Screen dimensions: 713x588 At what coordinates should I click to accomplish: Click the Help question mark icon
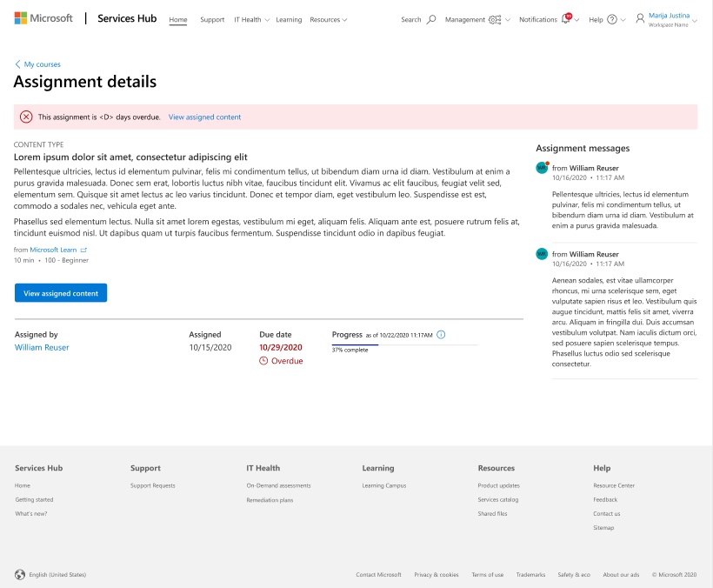tap(612, 19)
